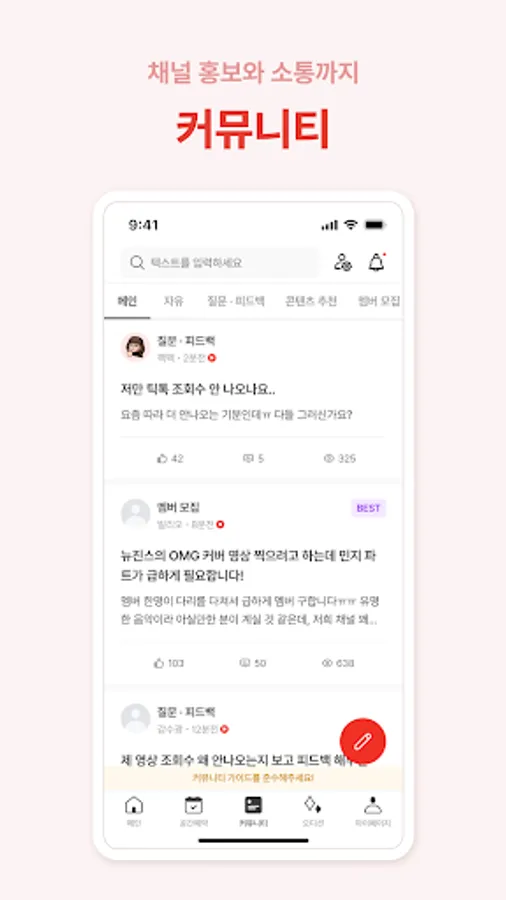The height and width of the screenshot is (900, 506).
Task: Open the post titled 저만 틱톡 조회수 안 나오나요
Action: click(198, 390)
